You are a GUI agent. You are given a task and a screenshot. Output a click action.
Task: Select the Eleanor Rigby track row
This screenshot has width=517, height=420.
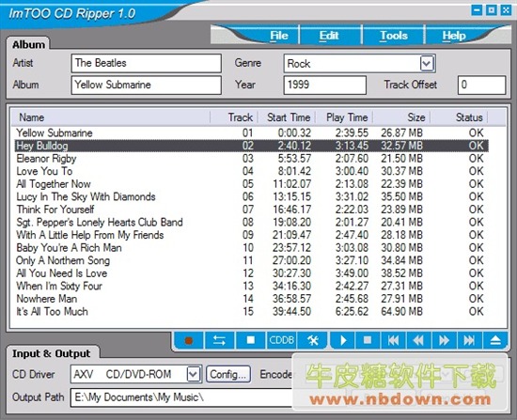pyautogui.click(x=252, y=159)
